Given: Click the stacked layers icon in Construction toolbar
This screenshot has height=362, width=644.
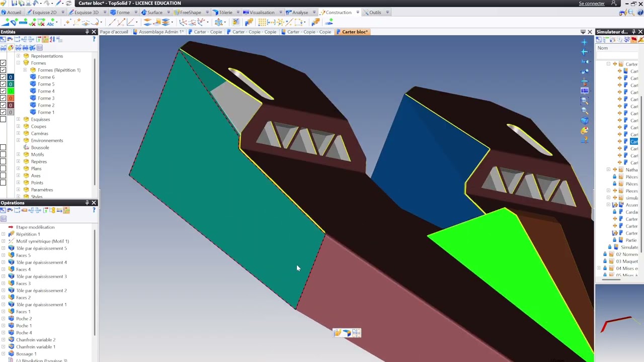Looking at the screenshot, I should click(x=166, y=22).
